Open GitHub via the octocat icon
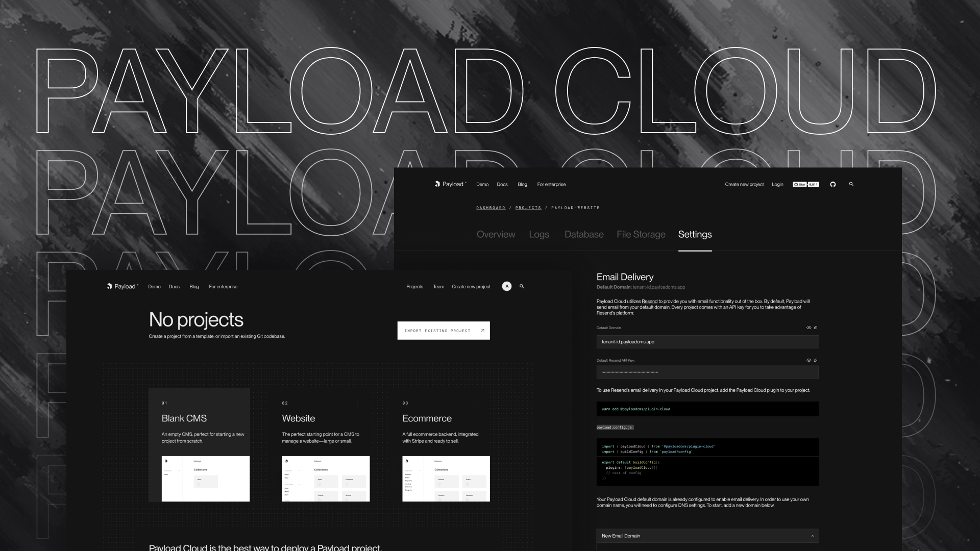Image resolution: width=980 pixels, height=551 pixels. (833, 184)
